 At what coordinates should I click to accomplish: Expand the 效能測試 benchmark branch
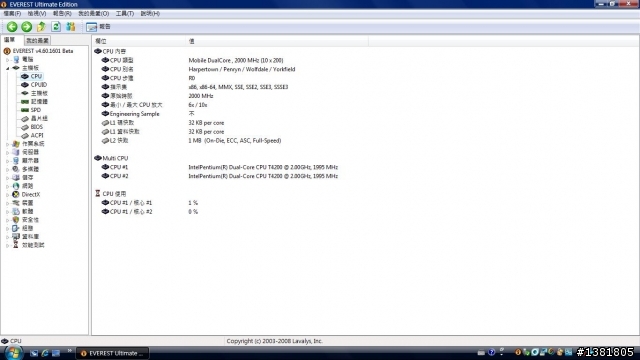7,245
